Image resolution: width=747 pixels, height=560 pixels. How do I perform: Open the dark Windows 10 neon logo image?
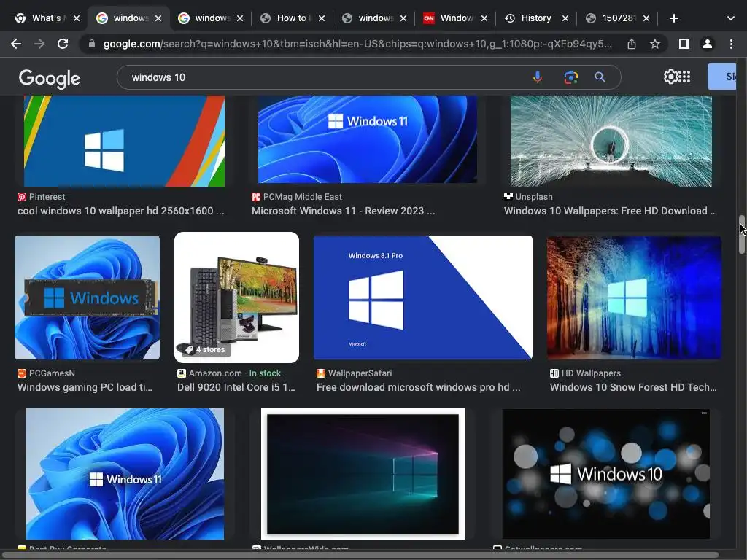coord(363,474)
